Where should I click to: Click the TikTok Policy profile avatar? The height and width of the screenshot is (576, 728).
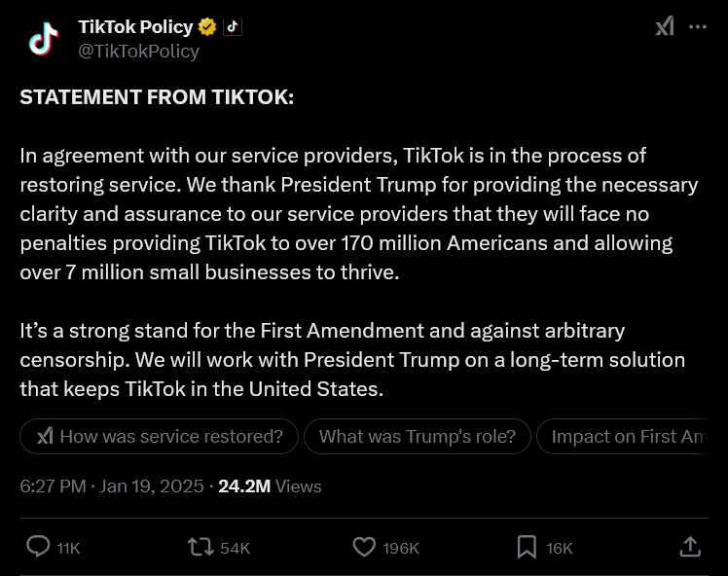[42, 39]
